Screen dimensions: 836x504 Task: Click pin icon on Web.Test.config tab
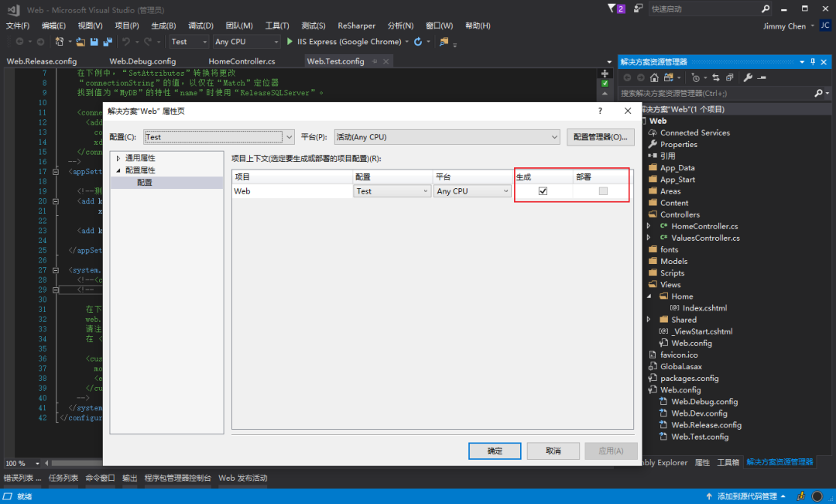[x=375, y=61]
